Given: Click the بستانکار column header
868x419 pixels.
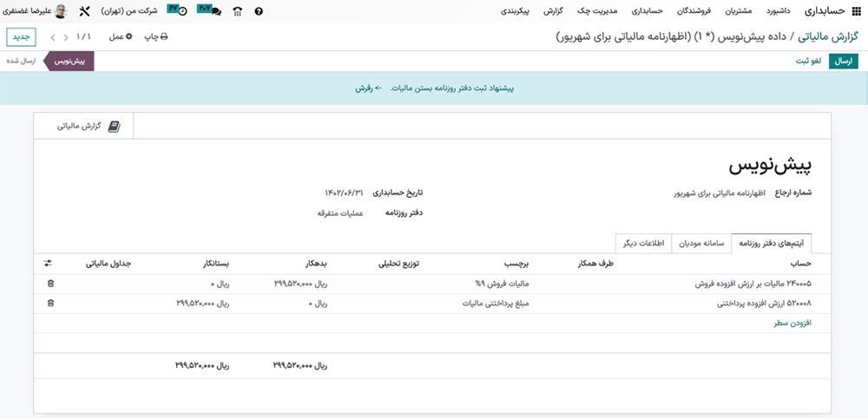Looking at the screenshot, I should pos(214,264).
